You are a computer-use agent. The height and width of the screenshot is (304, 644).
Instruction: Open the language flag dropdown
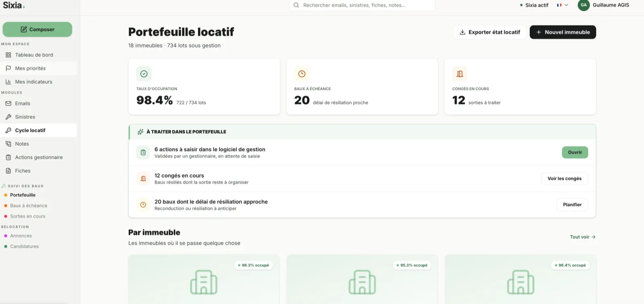pos(562,5)
